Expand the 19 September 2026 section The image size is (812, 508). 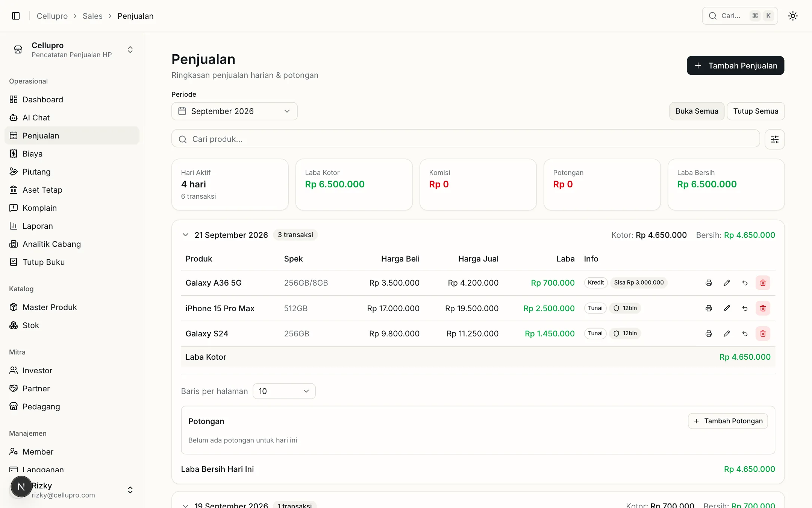(185, 505)
